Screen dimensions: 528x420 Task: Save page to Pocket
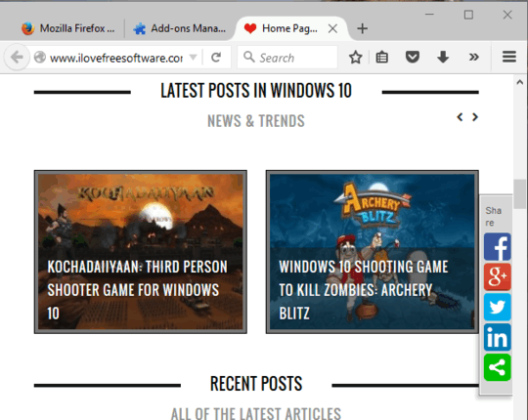[413, 58]
